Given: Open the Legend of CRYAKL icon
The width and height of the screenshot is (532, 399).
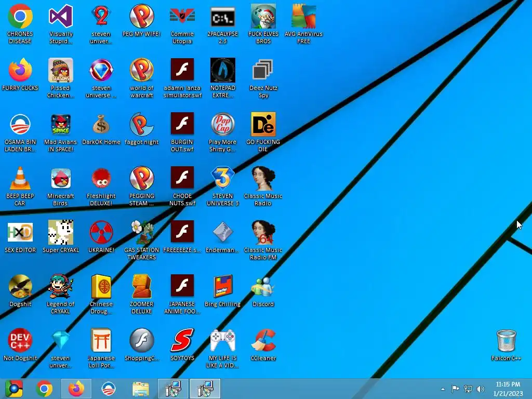Looking at the screenshot, I should [61, 286].
